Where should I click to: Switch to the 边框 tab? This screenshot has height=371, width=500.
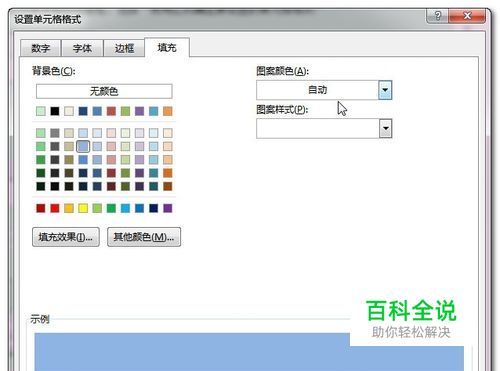(x=124, y=48)
